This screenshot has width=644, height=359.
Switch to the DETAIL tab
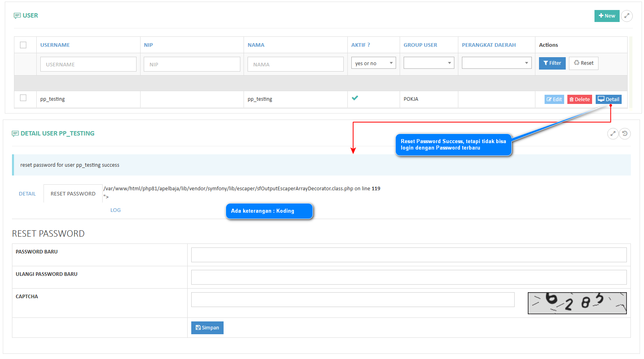tap(27, 194)
